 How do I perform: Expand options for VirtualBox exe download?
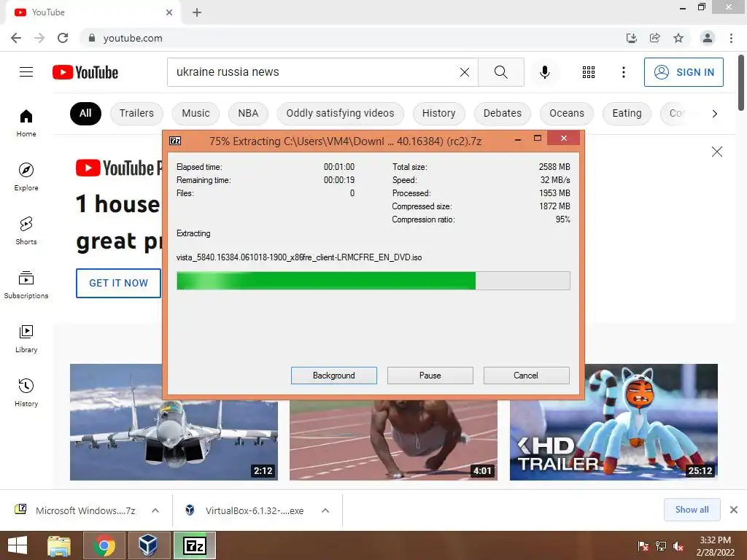[x=325, y=510]
